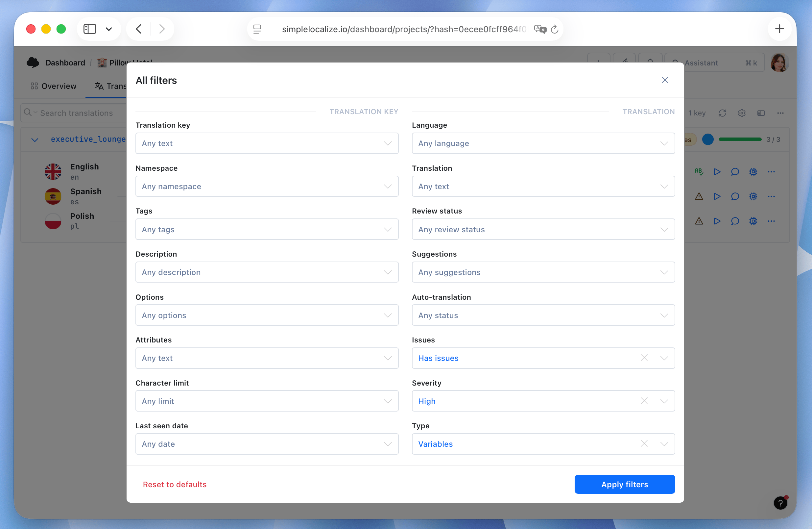Image resolution: width=812 pixels, height=529 pixels.
Task: Toggle the side panel layout icon
Action: click(761, 113)
